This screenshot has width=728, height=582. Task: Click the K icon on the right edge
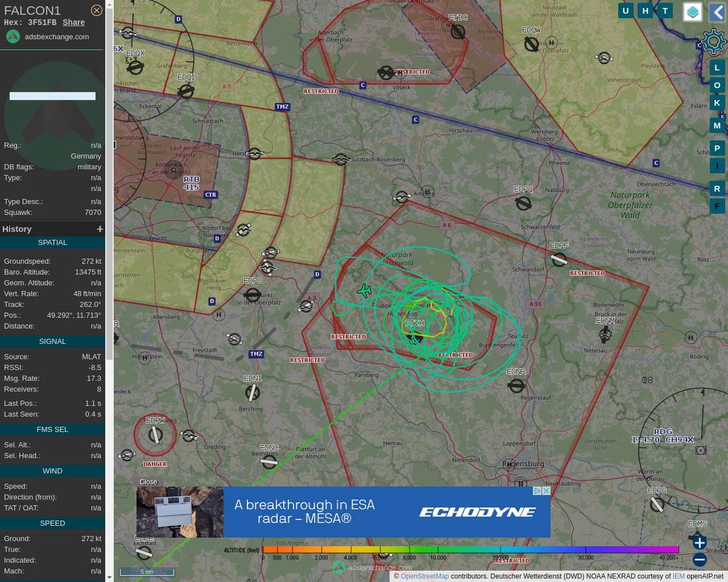tap(717, 103)
